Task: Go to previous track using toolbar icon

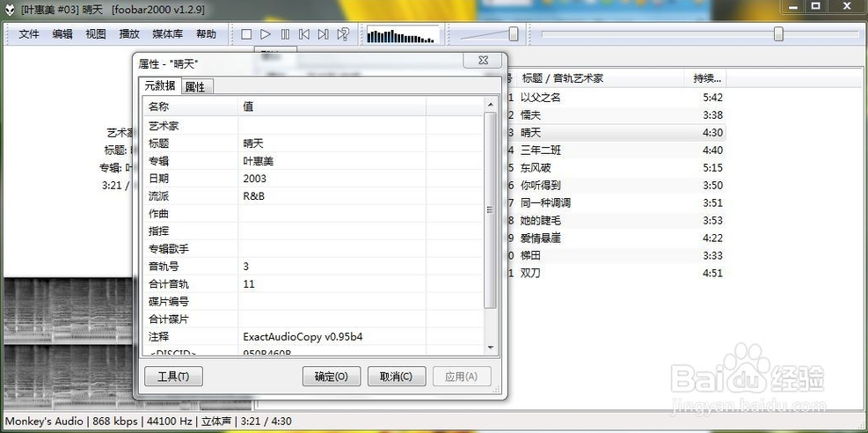Action: click(304, 34)
